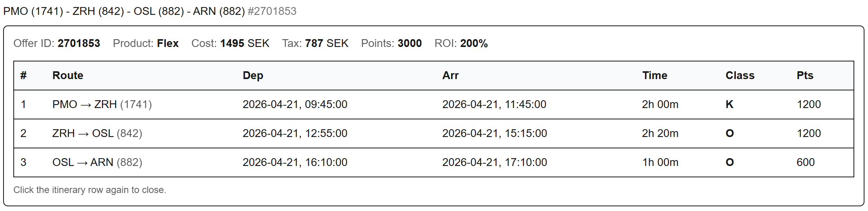Click the Dep column header

(x=253, y=75)
